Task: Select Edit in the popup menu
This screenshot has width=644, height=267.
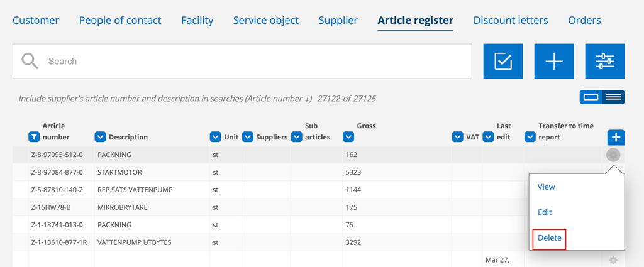Action: pos(545,212)
